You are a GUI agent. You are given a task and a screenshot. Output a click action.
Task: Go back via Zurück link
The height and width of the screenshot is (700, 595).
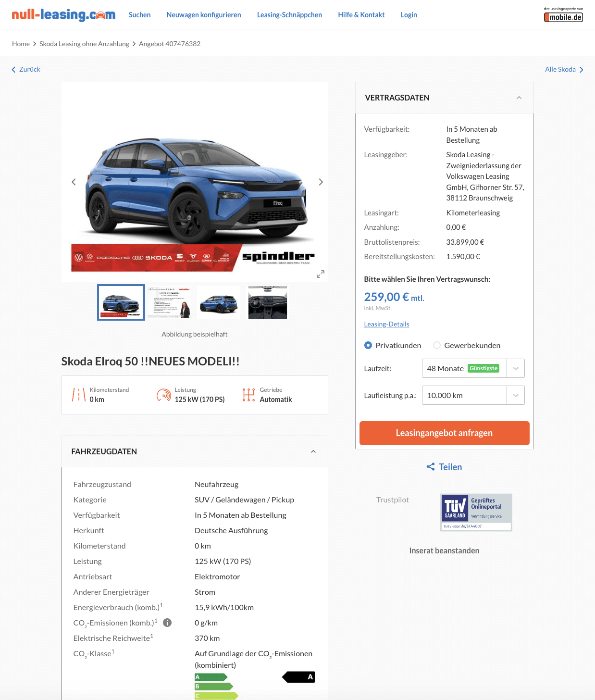(26, 69)
